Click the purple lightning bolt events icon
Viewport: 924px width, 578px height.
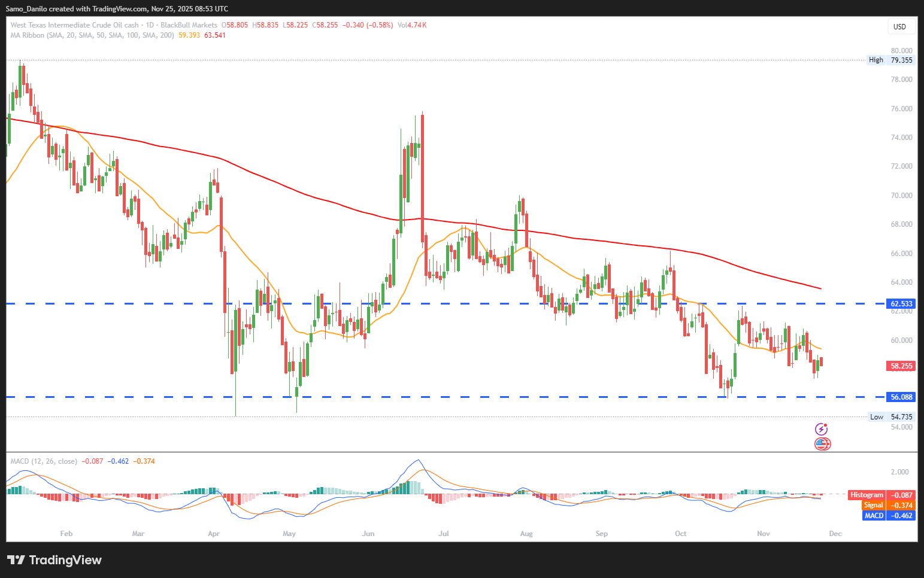coord(822,429)
